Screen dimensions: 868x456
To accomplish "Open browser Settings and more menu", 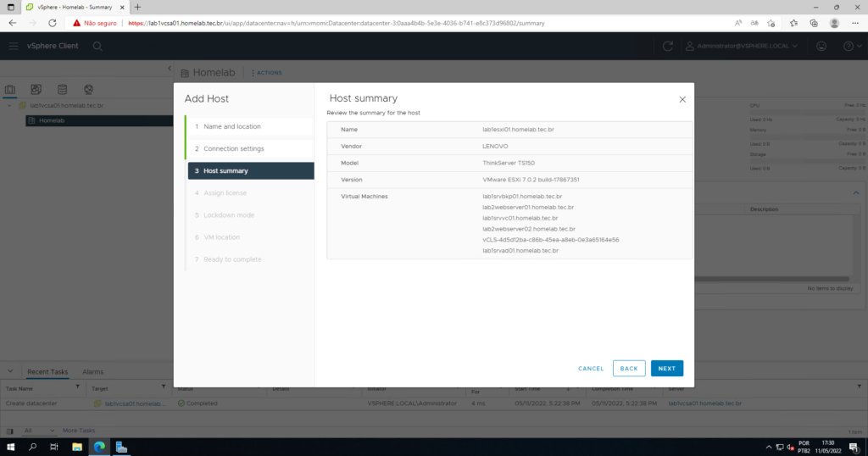I will pos(855,23).
